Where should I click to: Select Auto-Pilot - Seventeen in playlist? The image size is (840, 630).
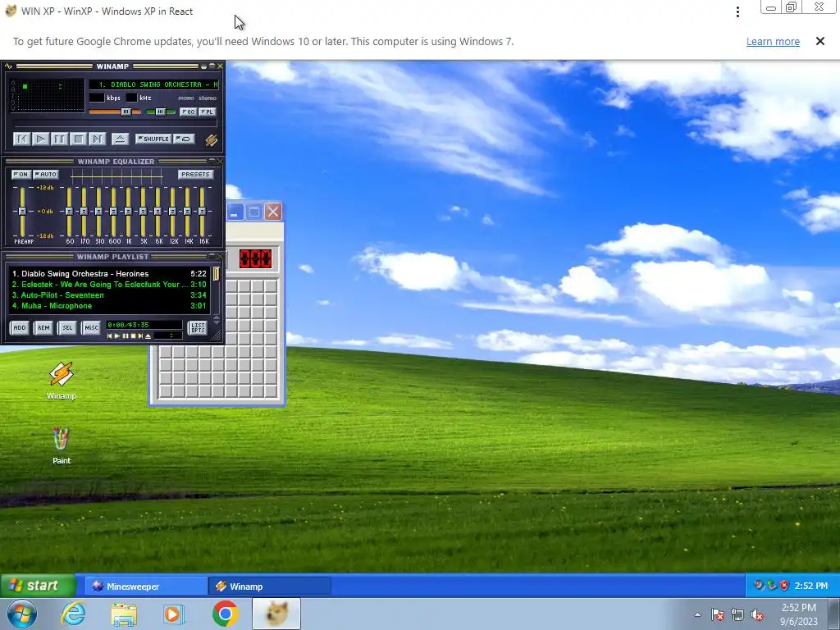click(109, 295)
